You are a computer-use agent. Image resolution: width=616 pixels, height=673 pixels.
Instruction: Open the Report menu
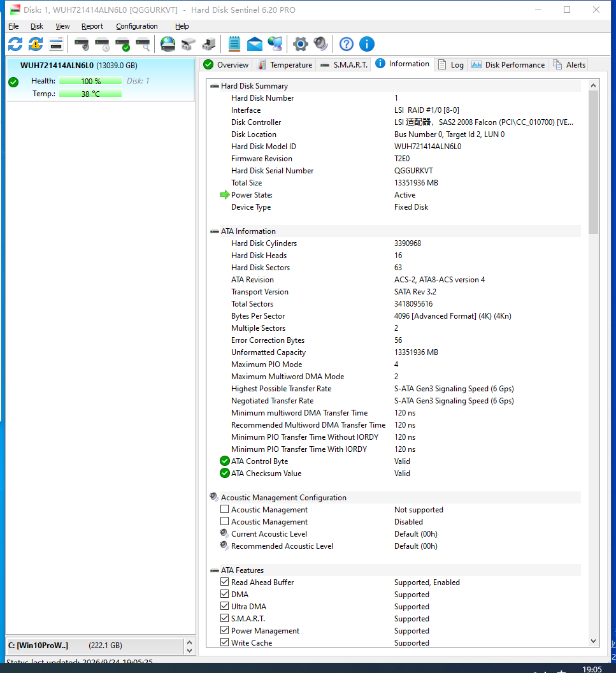92,26
